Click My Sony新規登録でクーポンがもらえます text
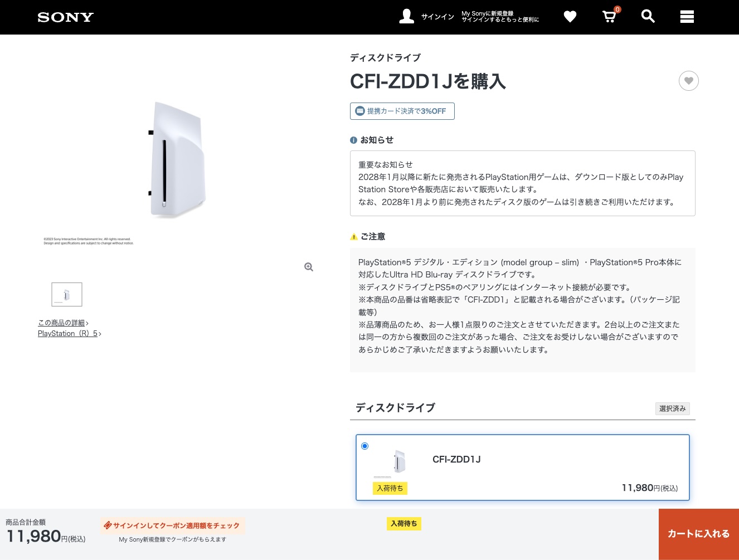Image resolution: width=739 pixels, height=560 pixels. pos(173,539)
